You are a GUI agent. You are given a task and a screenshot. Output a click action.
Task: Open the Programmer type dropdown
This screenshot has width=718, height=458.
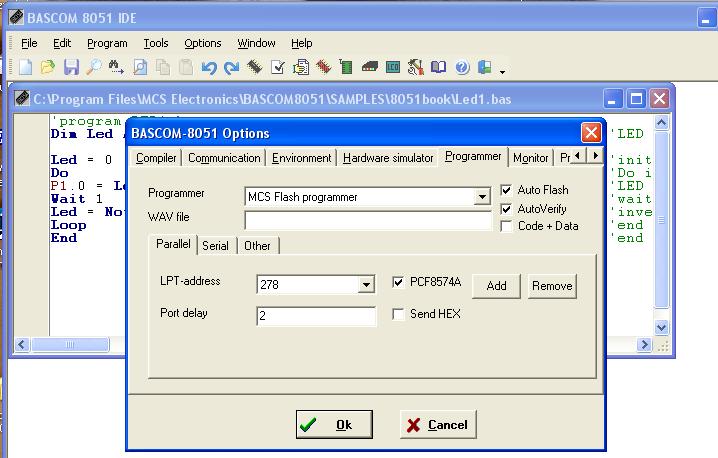pyautogui.click(x=482, y=197)
